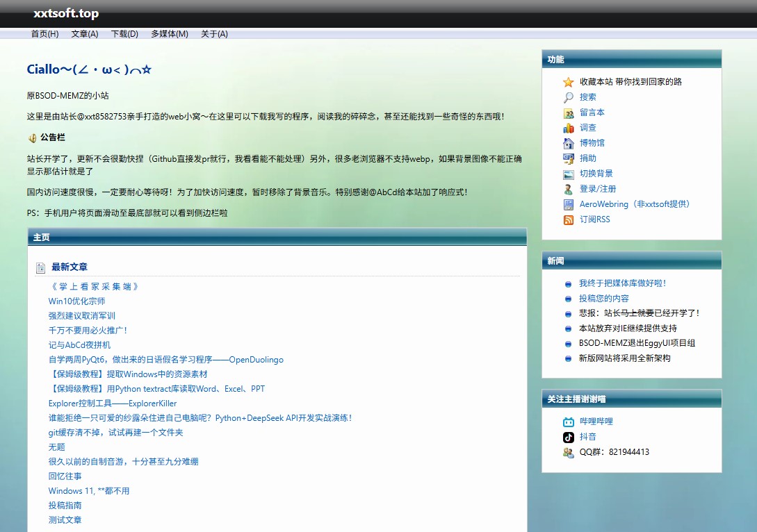Click the QQ群:821944413 text
The height and width of the screenshot is (532, 757).
point(614,452)
